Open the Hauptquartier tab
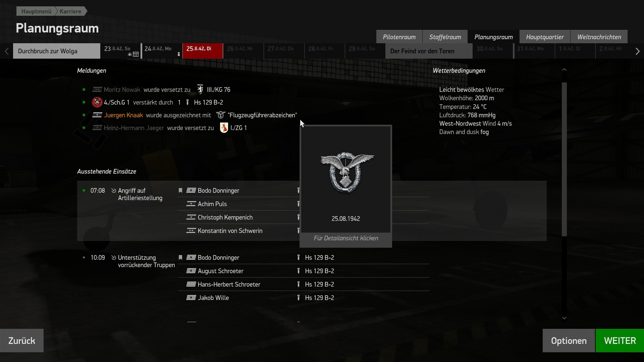644x362 pixels. point(544,37)
